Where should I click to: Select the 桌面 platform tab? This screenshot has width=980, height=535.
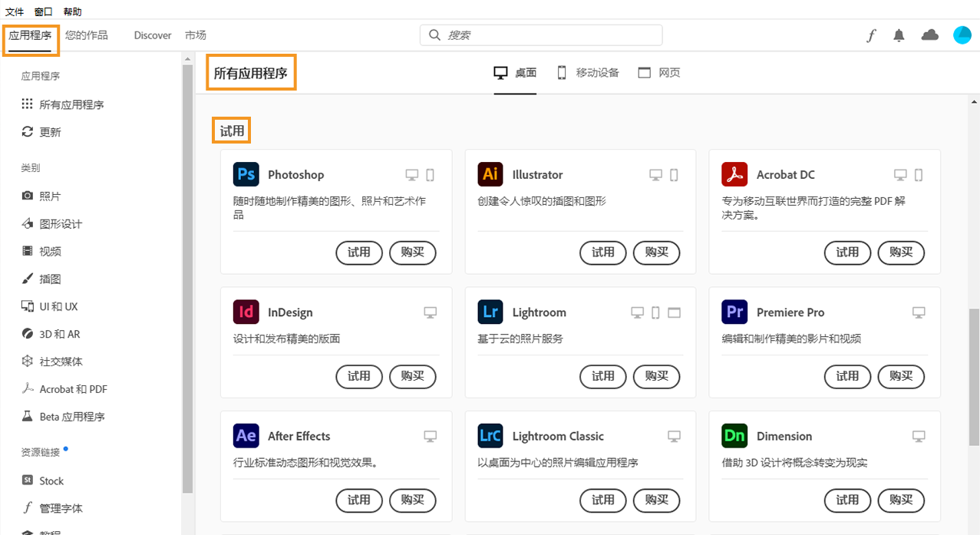coord(515,73)
